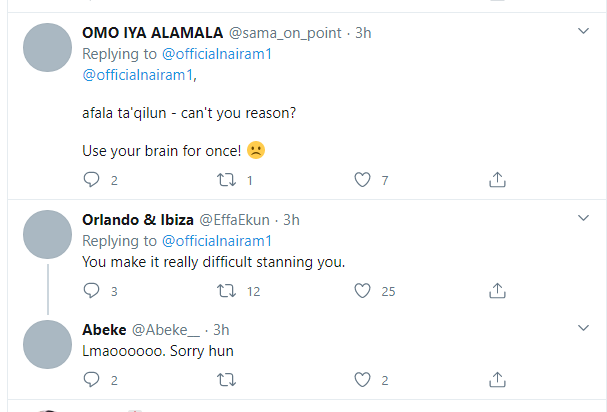View Abeke's profile picture
The image size is (607, 412).
coord(47,344)
